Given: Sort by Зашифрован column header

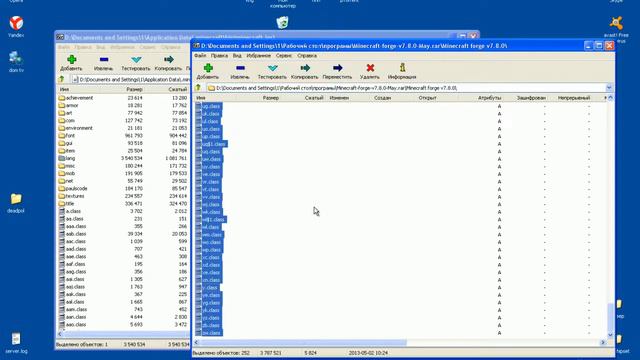Looking at the screenshot, I should pos(531,98).
